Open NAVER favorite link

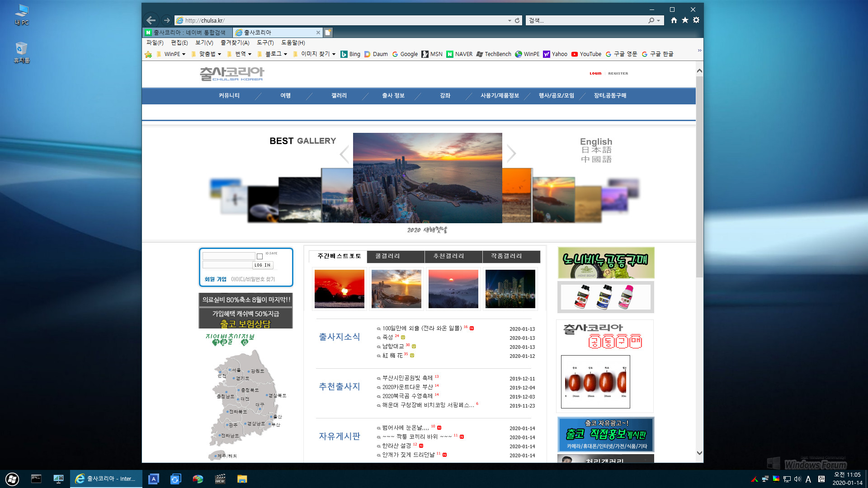(459, 54)
